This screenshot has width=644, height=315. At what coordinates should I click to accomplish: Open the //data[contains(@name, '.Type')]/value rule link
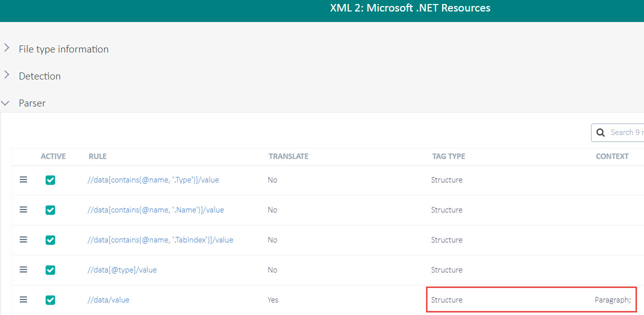[x=153, y=180]
